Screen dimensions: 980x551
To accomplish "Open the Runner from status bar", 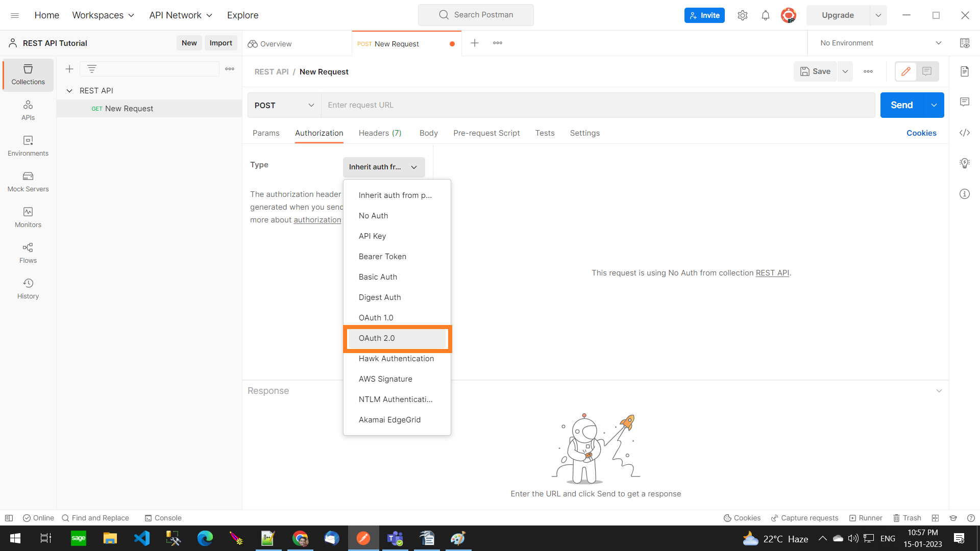I will click(866, 518).
